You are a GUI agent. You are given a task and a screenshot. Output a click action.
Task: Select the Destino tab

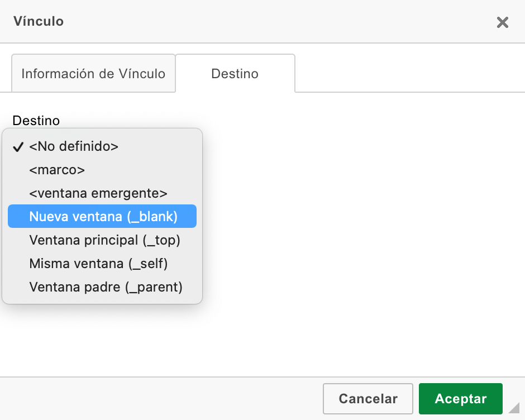[x=235, y=73]
